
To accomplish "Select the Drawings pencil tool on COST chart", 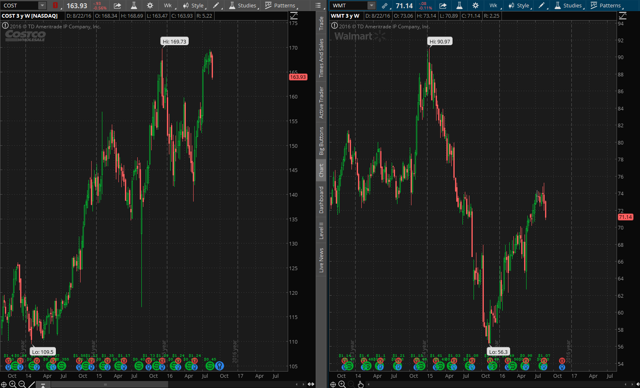I will 216,5.
